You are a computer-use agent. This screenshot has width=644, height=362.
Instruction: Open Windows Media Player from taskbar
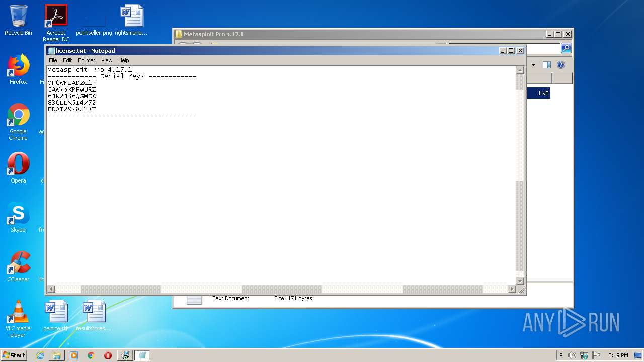[x=74, y=355]
